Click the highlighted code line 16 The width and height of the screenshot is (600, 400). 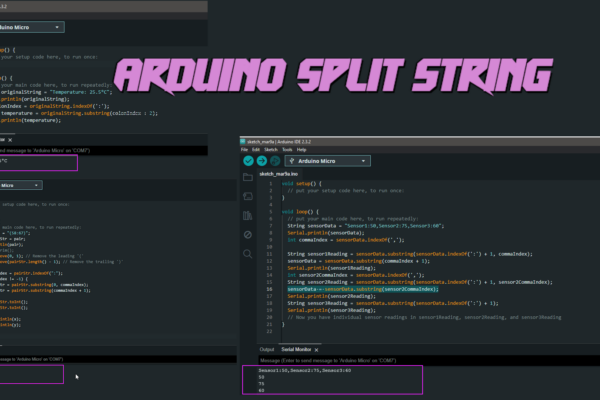pos(363,289)
